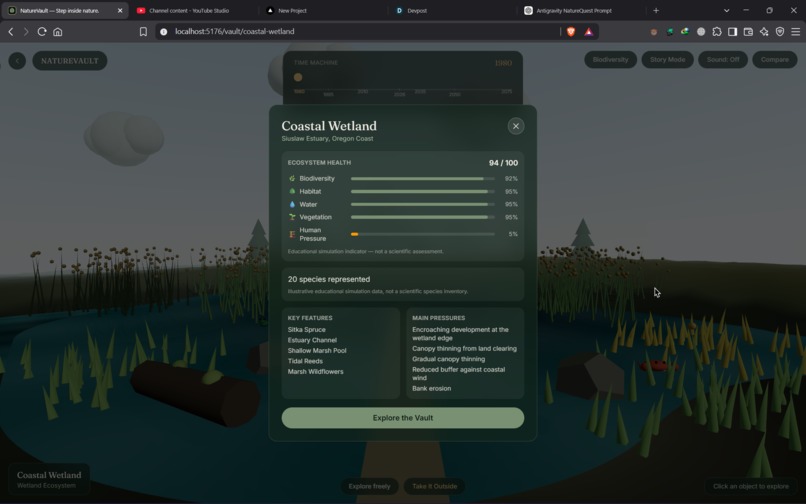Select the Estuary Channel key feature
The width and height of the screenshot is (806, 504).
[312, 340]
